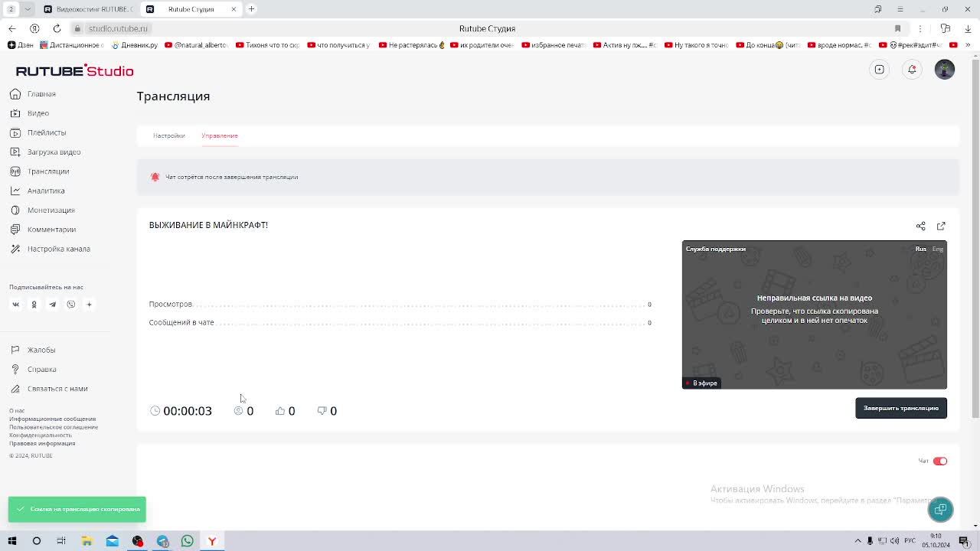The width and height of the screenshot is (980, 551).
Task: Open the Telegram social link icon
Action: 52,305
